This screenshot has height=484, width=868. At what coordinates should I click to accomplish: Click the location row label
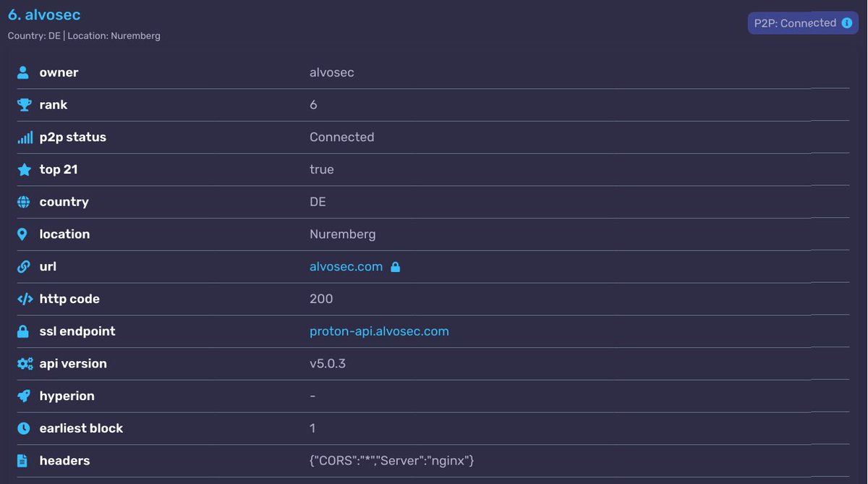(64, 234)
